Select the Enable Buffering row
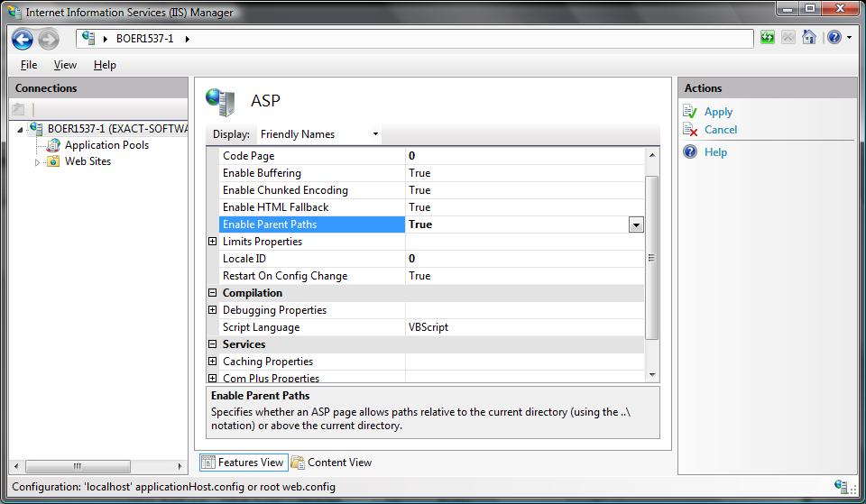Viewport: 866px width, 504px height. (312, 173)
